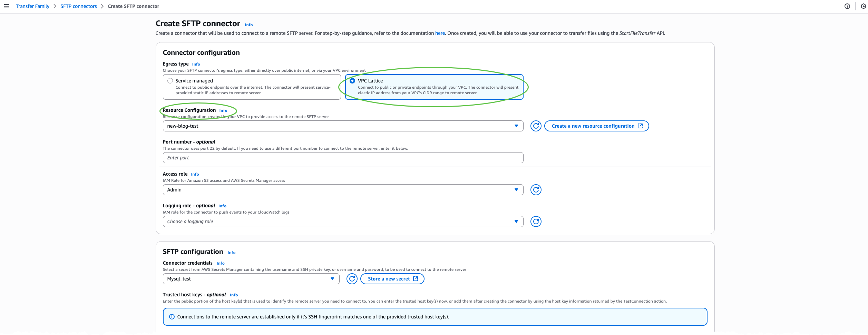Select the VPC Lattice egress type
The height and width of the screenshot is (335, 868).
point(352,81)
